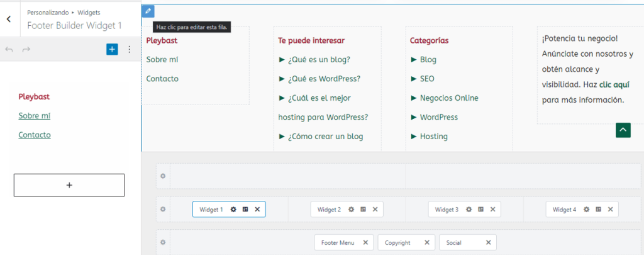Open settings gear for Widget 3

point(469,209)
